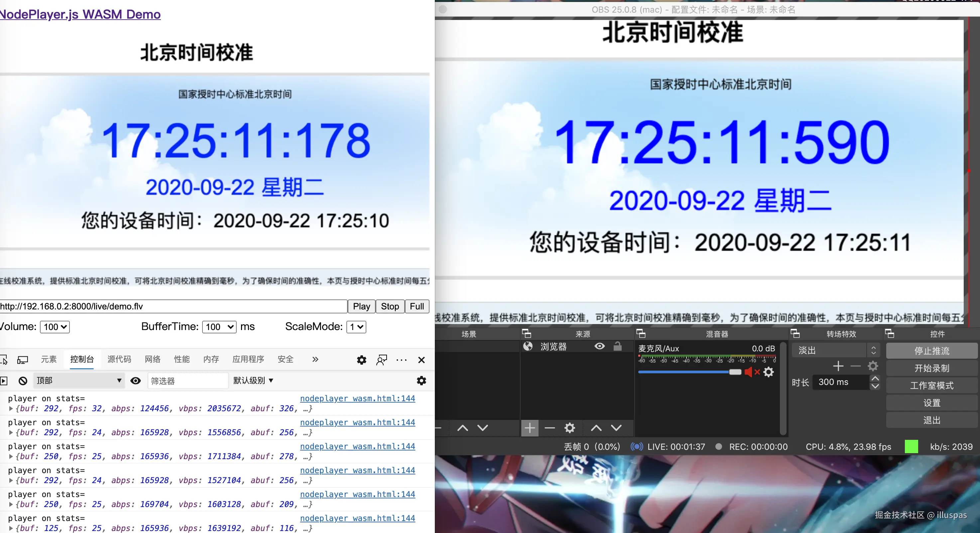The image size is (980, 533).
Task: Toggle live expression eye in console
Action: tap(135, 381)
